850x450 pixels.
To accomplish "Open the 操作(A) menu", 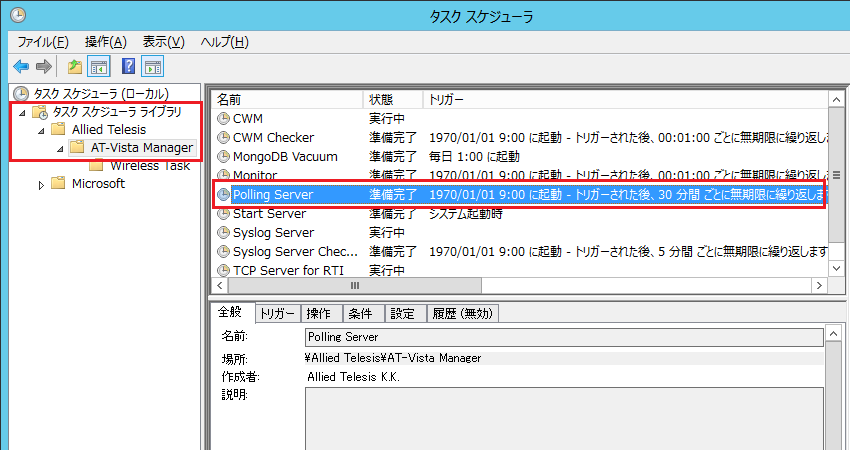I will pos(106,42).
